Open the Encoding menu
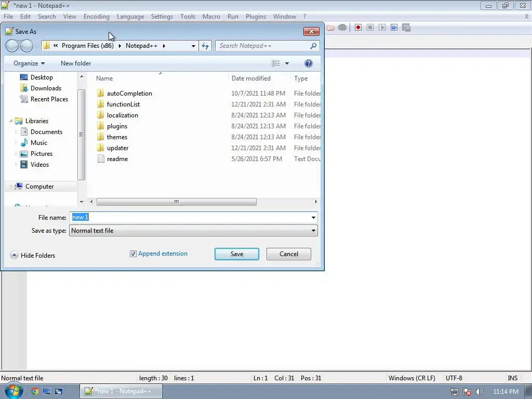This screenshot has height=399, width=532. [96, 16]
